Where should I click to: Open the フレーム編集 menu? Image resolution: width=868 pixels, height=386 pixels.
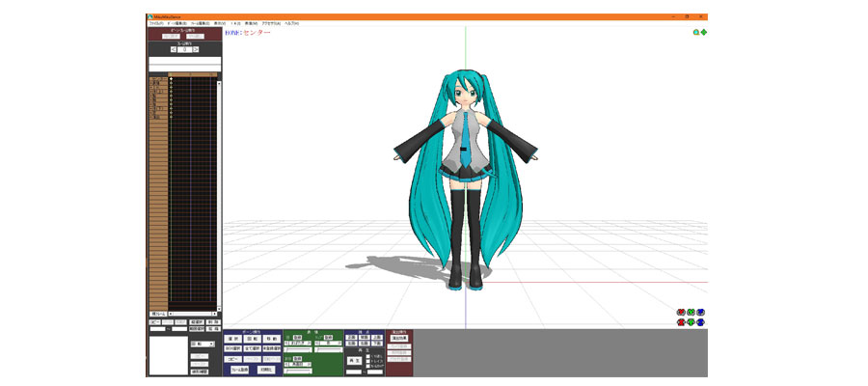coord(200,23)
